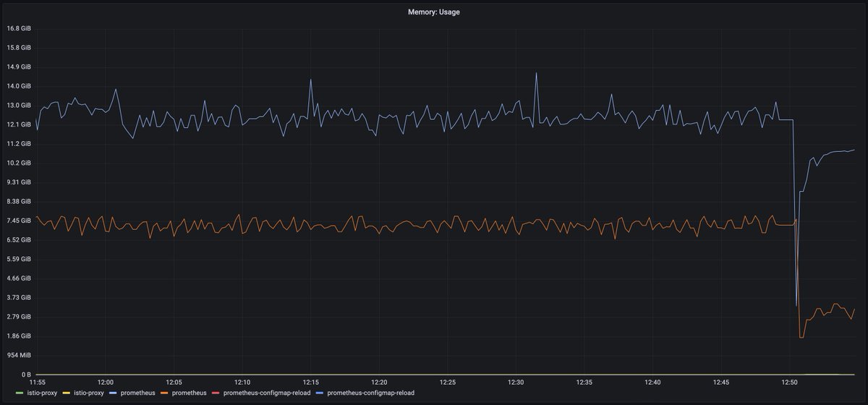Click the 14.9 GiB y-axis label
Screen dimensions: 868x405
[x=18, y=67]
